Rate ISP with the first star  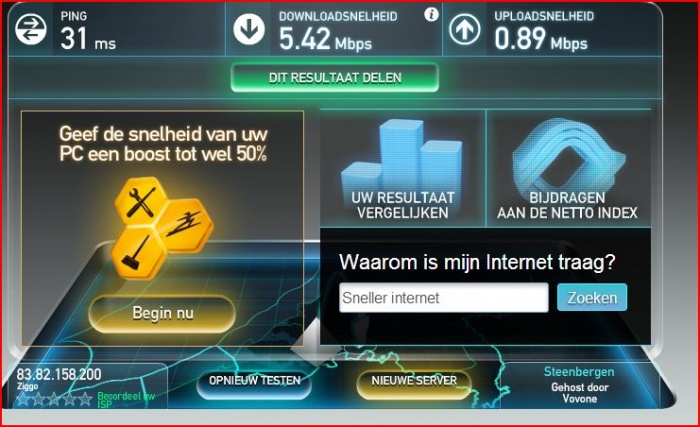(23, 399)
